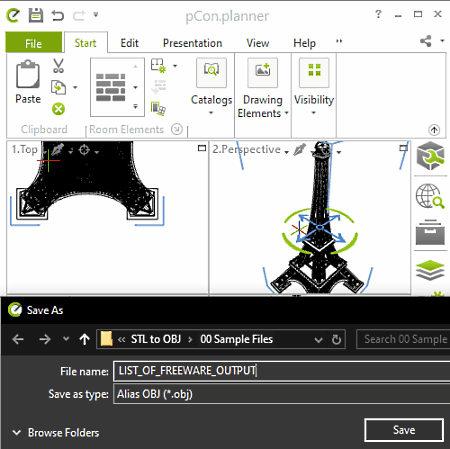Switch to the Edit ribbon tab
The width and height of the screenshot is (450, 449).
tap(129, 43)
